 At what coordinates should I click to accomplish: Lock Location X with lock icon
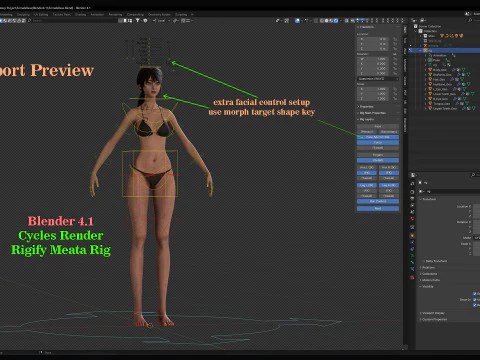pos(395,39)
